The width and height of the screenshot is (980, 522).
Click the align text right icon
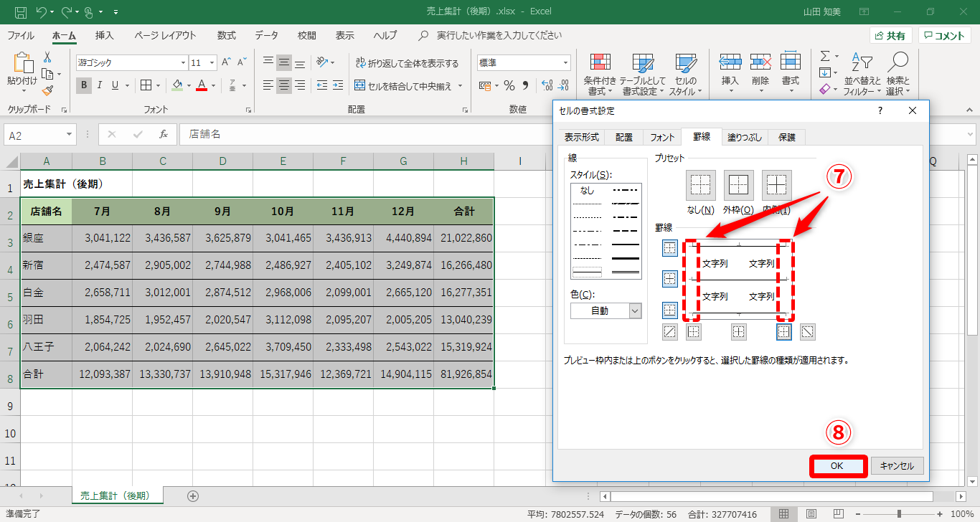coord(301,86)
